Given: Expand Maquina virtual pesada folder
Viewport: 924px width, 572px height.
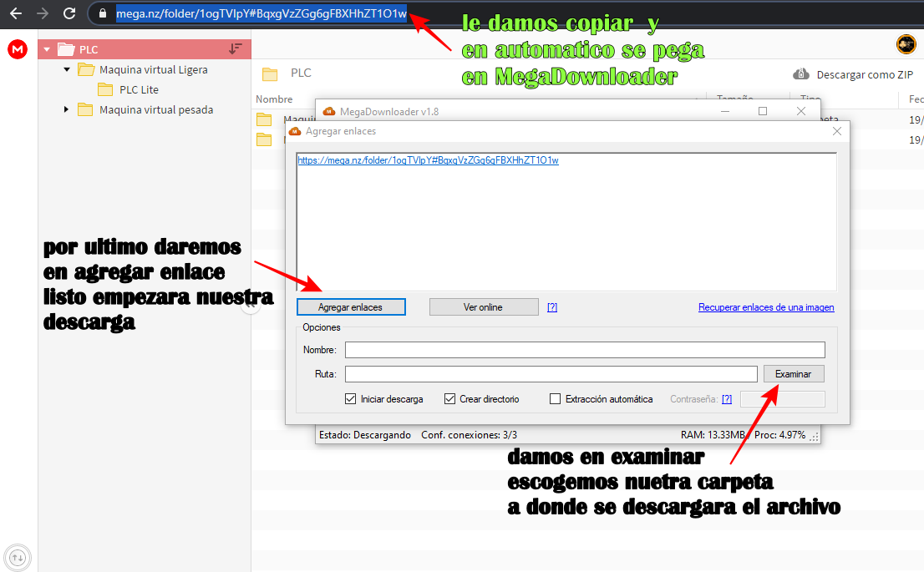Looking at the screenshot, I should 66,109.
